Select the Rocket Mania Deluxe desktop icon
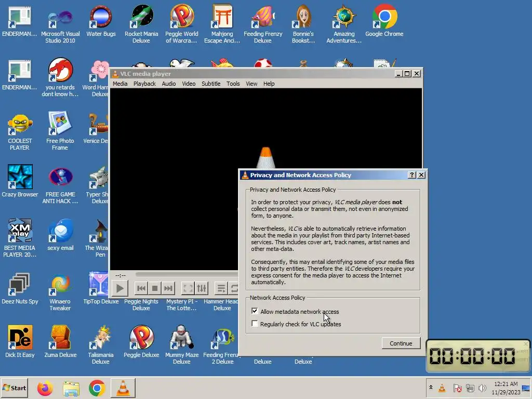This screenshot has width=532, height=399. pos(141,24)
